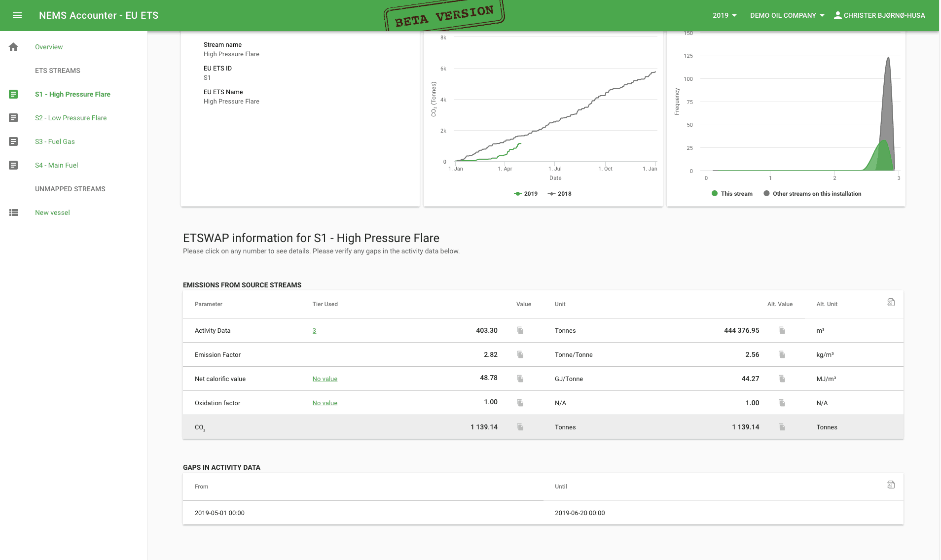The width and height of the screenshot is (941, 560).
Task: Click the S3 - Fuel Gas document icon
Action: pos(13,141)
